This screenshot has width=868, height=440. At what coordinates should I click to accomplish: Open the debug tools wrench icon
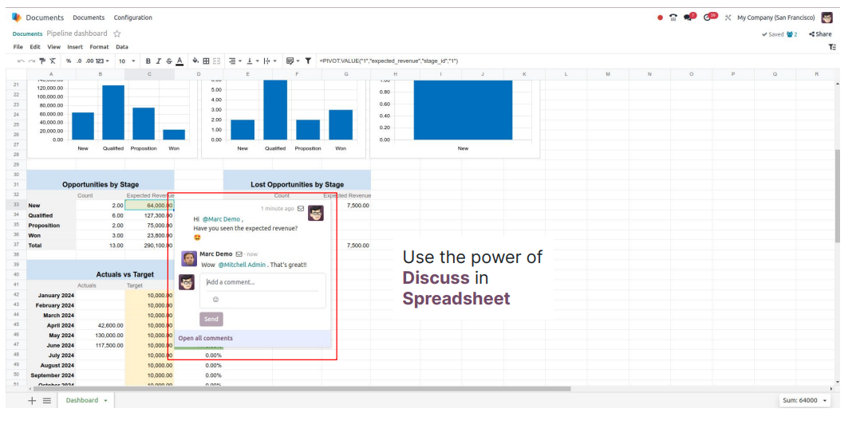[728, 18]
